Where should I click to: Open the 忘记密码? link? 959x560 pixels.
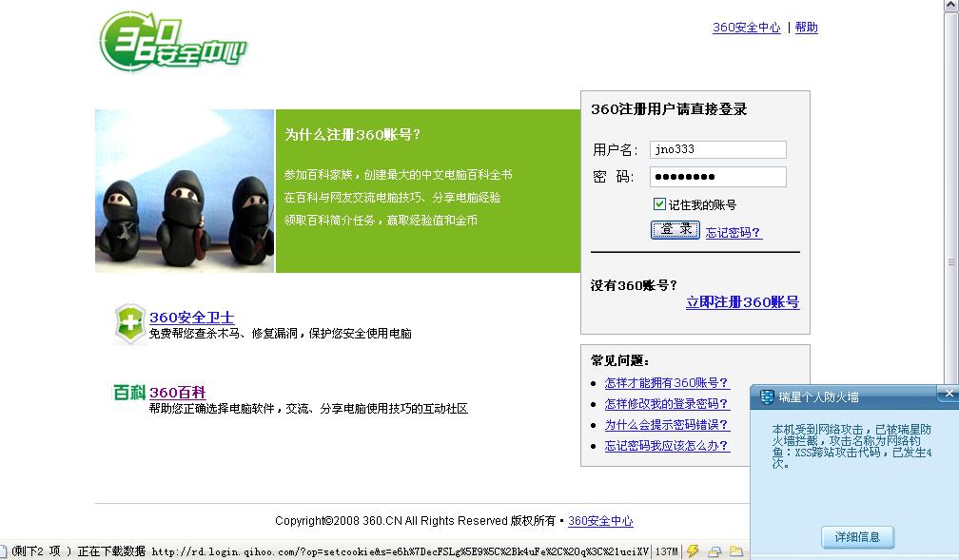click(734, 232)
